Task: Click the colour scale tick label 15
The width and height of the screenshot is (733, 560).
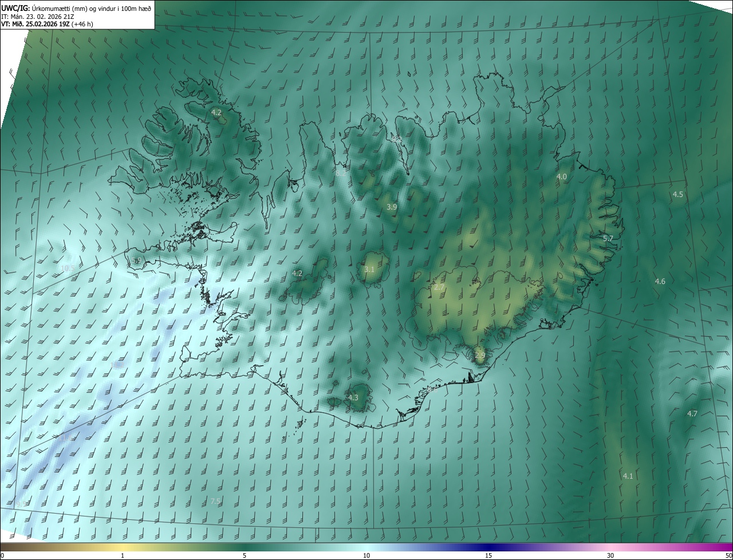Action: pos(488,556)
